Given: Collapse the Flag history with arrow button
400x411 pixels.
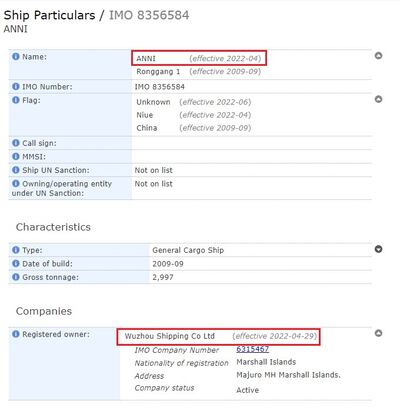Looking at the screenshot, I should (x=378, y=99).
